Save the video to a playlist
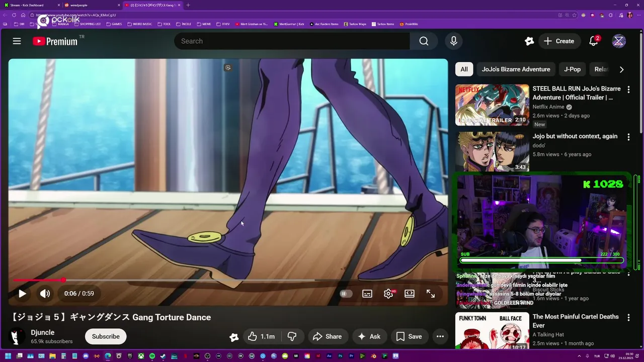The height and width of the screenshot is (362, 644). (409, 336)
